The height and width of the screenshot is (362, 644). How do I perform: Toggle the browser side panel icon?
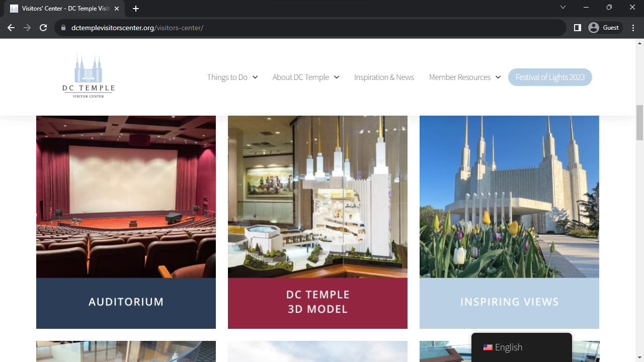tap(578, 28)
